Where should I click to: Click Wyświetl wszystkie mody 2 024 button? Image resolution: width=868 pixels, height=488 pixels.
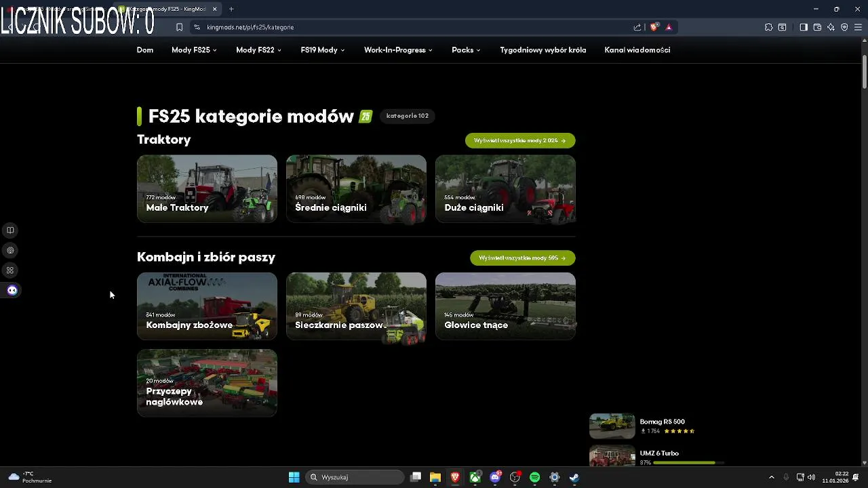pos(520,140)
